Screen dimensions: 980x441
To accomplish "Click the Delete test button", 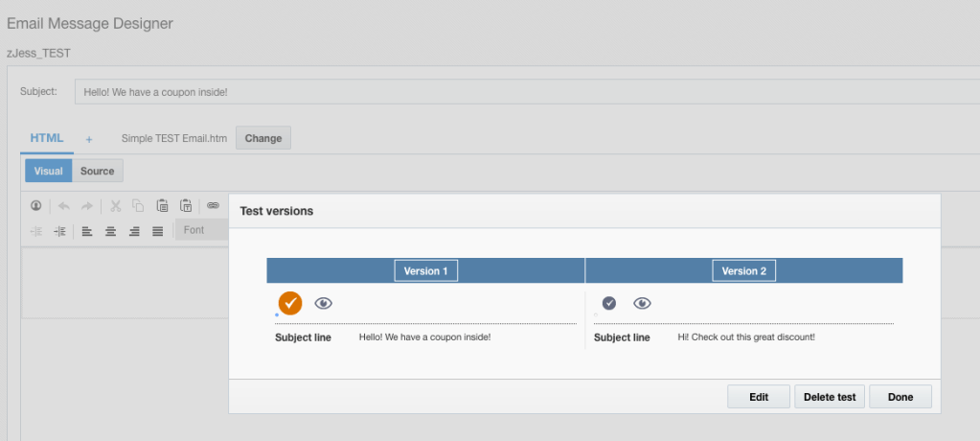I will 830,397.
